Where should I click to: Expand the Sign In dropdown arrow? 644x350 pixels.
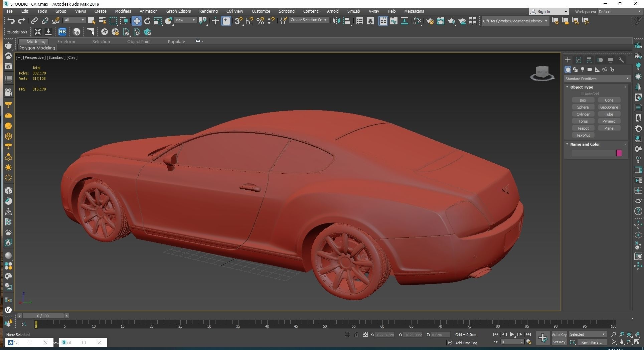(x=565, y=11)
